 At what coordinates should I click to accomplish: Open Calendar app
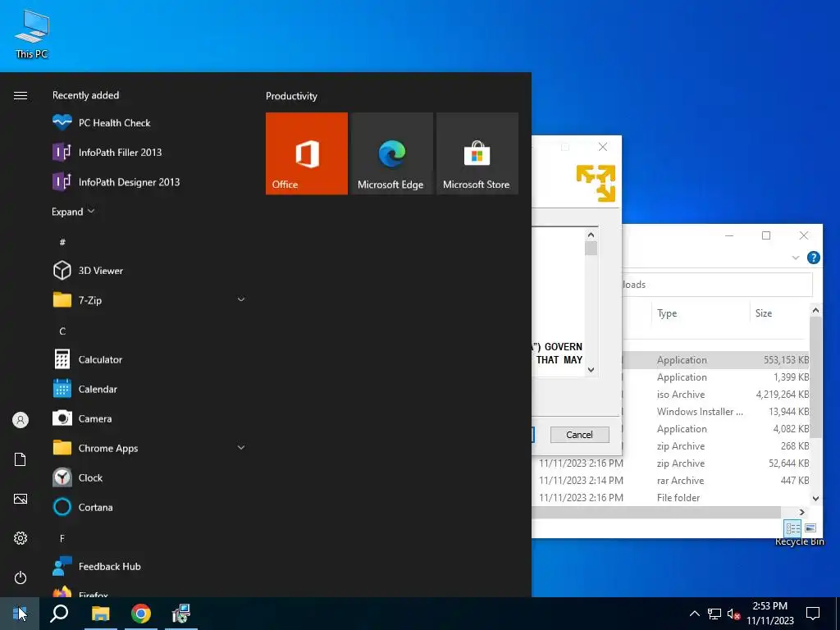pos(149,389)
